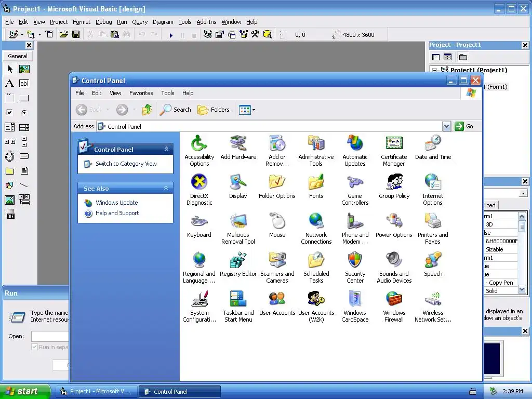Open Security Center icon
This screenshot has width=532, height=399.
tap(355, 268)
